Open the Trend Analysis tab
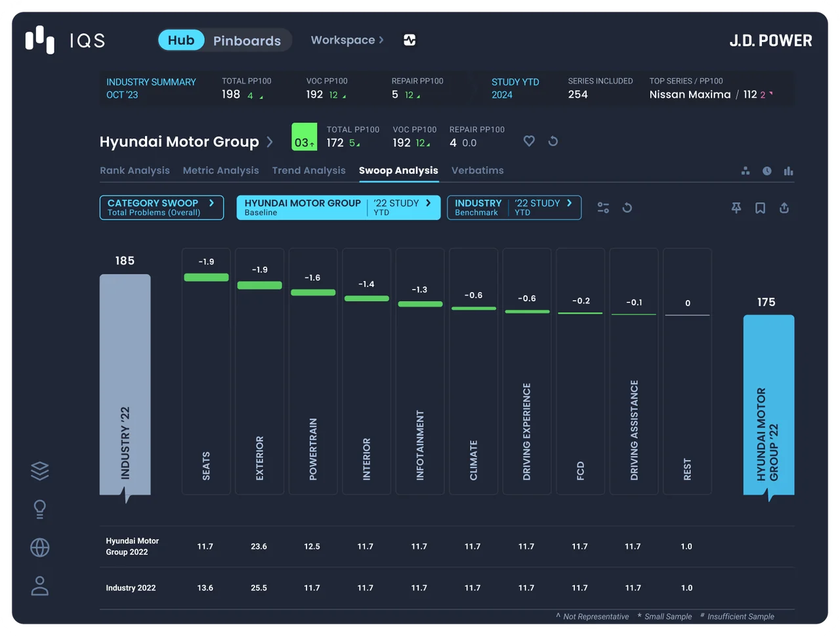Screen dimensions: 840x636 coord(308,171)
